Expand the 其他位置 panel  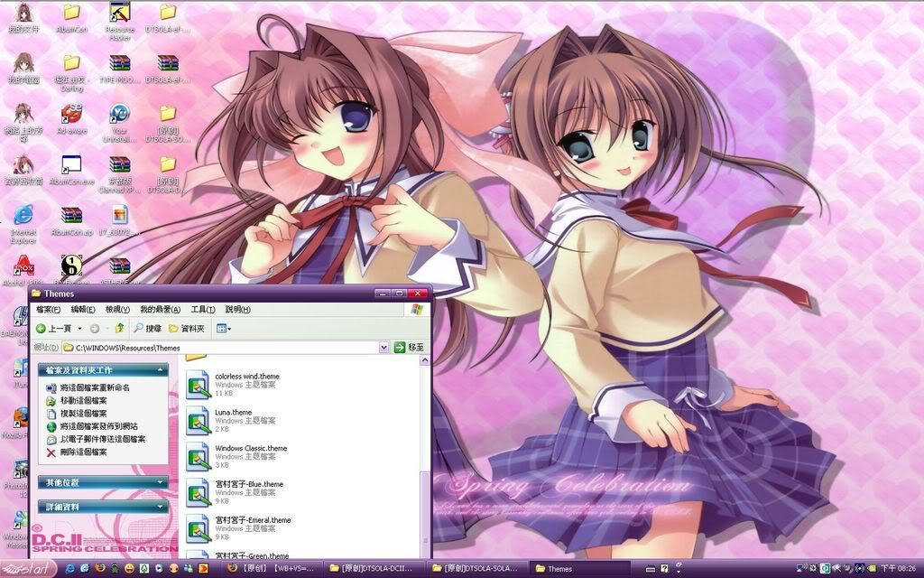pyautogui.click(x=161, y=482)
